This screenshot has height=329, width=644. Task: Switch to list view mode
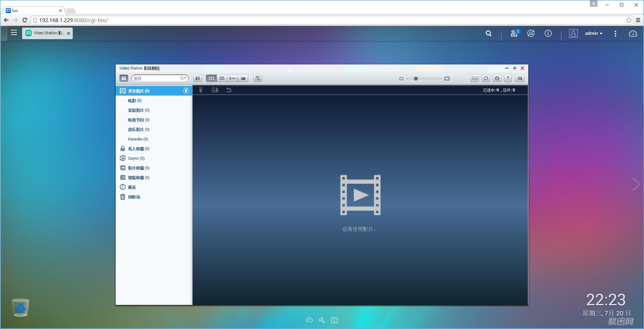222,78
